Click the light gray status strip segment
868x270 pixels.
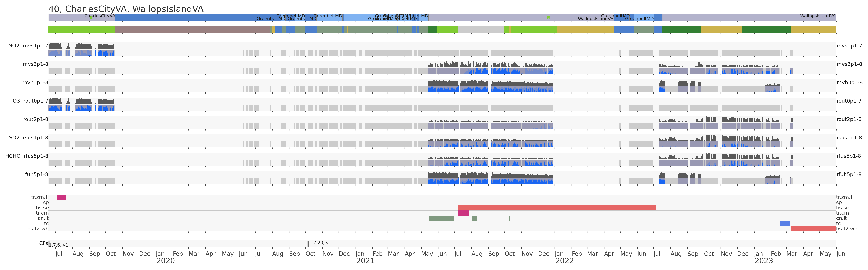click(x=481, y=30)
